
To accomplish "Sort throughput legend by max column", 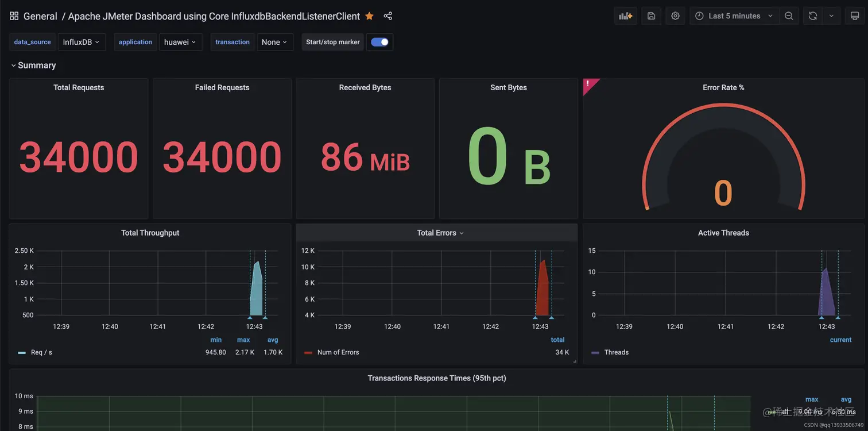I will click(x=243, y=340).
